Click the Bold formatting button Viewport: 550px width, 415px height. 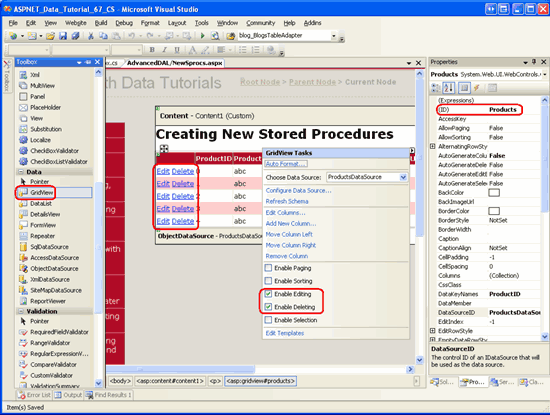coord(152,50)
